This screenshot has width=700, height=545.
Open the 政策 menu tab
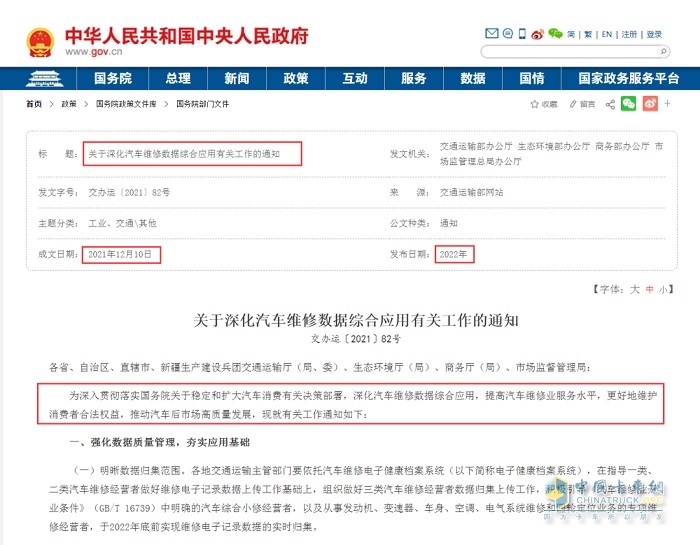(296, 78)
